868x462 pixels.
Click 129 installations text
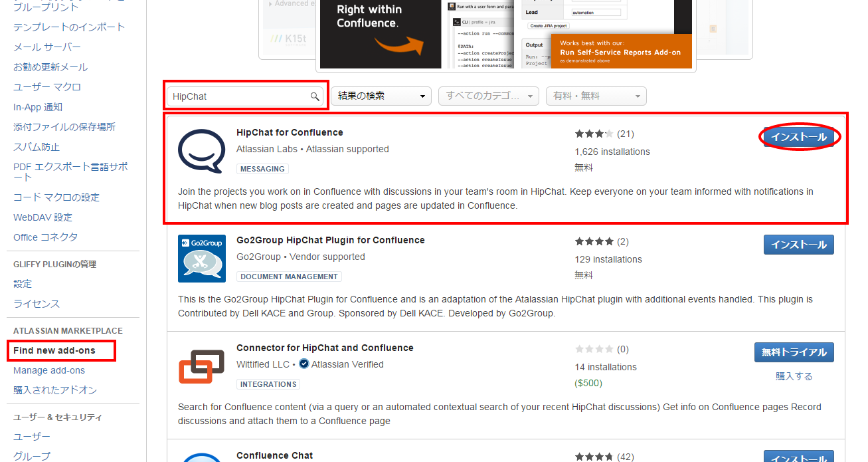tap(608, 259)
